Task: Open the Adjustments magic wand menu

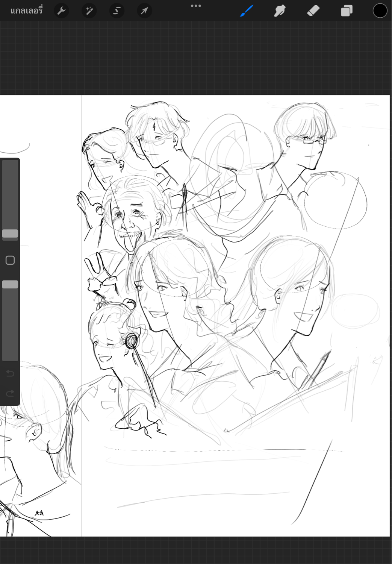Action: point(89,11)
